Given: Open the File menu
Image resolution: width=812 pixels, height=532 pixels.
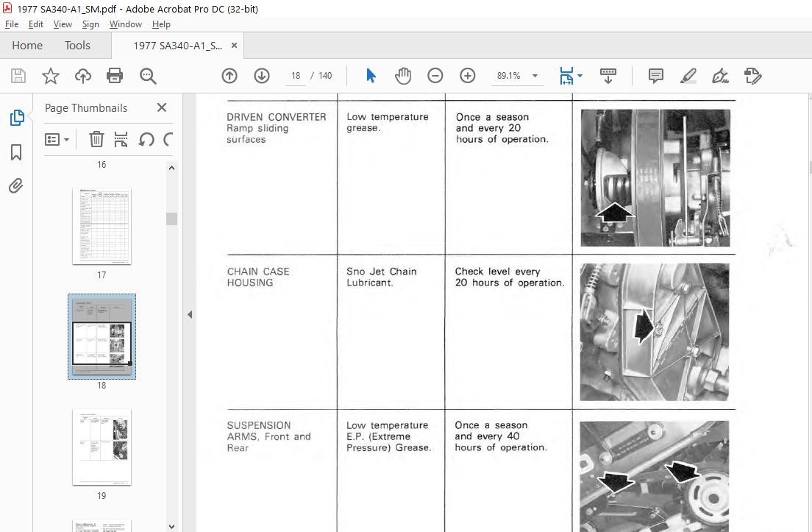Looking at the screenshot, I should pyautogui.click(x=11, y=24).
